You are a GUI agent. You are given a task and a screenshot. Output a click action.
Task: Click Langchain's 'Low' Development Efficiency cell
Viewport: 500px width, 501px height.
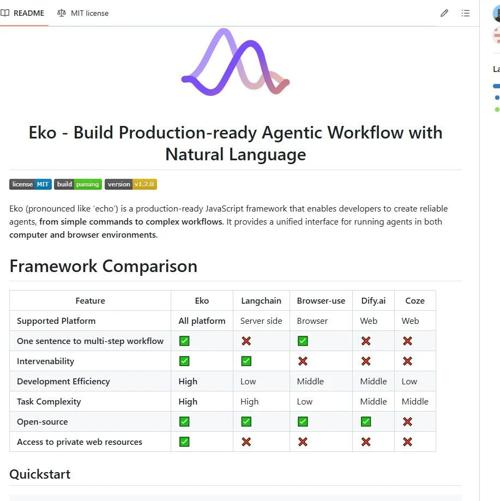point(248,381)
